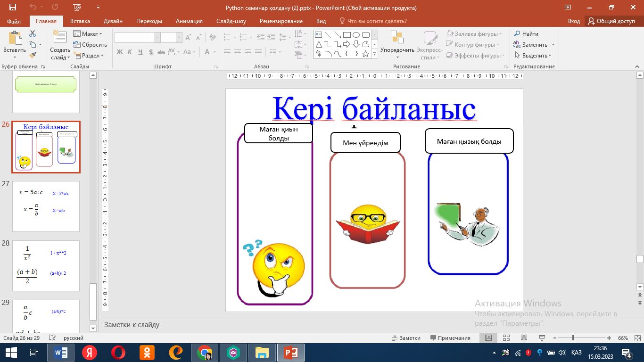The height and width of the screenshot is (362, 644).
Task: Click the Format Painter brush icon
Action: click(33, 55)
